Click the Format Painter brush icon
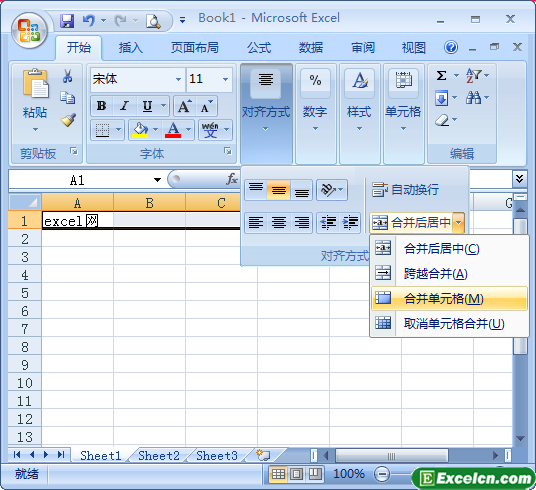This screenshot has height=490, width=536. [x=68, y=120]
